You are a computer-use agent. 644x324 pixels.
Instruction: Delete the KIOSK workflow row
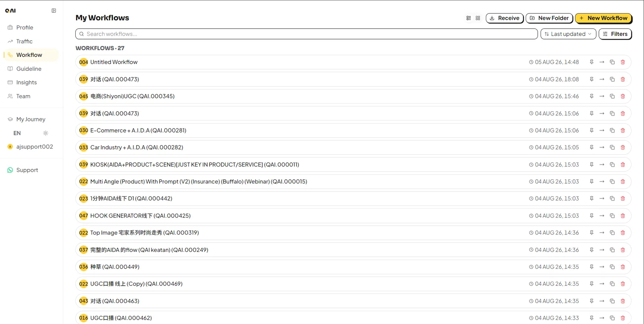(623, 164)
